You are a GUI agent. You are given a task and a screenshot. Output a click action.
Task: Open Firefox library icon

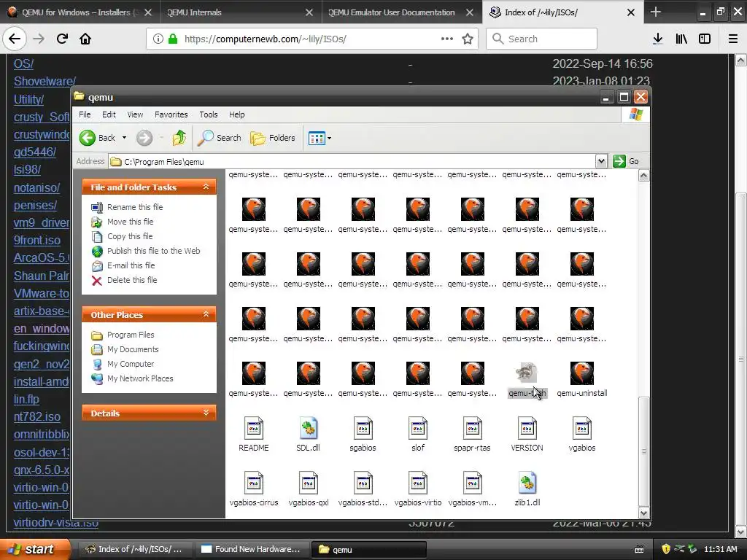pyautogui.click(x=681, y=39)
